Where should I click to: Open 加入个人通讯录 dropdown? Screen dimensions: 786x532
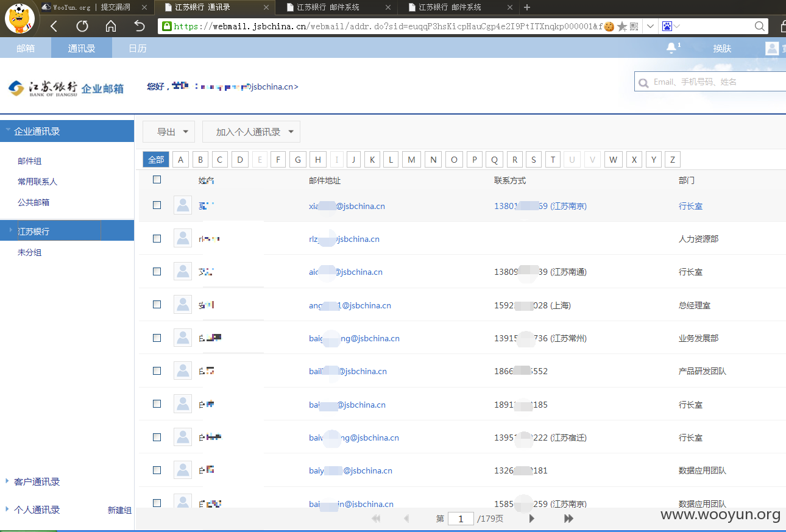point(251,132)
